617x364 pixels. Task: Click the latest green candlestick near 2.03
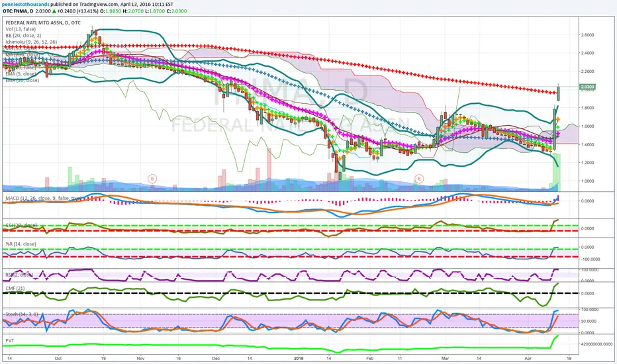[x=558, y=93]
